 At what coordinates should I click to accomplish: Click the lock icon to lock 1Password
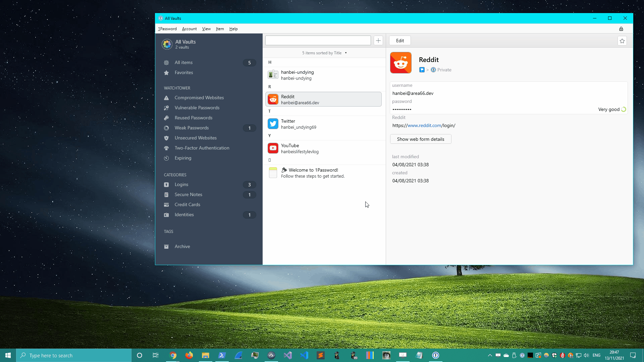(x=621, y=29)
